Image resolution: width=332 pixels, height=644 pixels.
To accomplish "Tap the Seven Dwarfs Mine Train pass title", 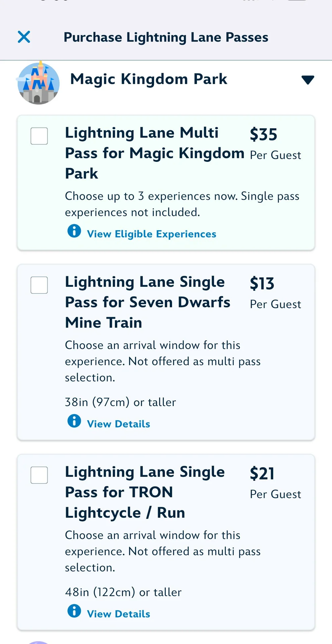I will [148, 302].
